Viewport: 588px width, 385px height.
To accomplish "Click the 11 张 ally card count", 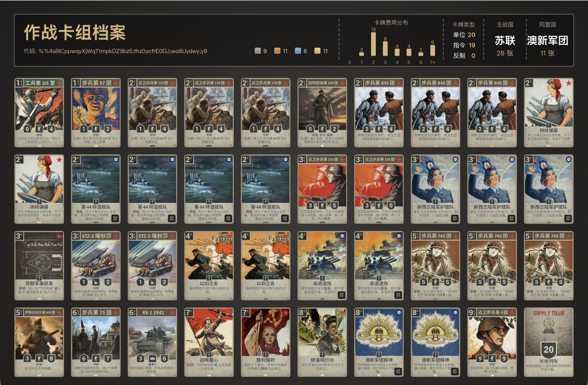I will click(x=547, y=53).
